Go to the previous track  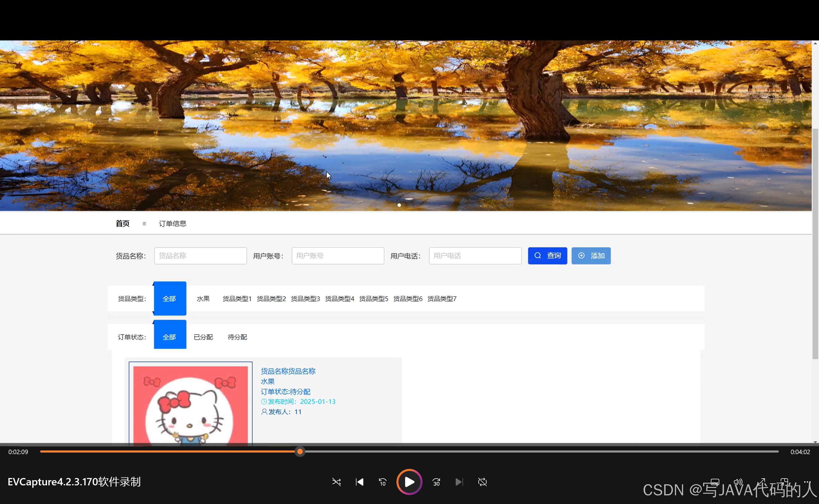point(360,482)
